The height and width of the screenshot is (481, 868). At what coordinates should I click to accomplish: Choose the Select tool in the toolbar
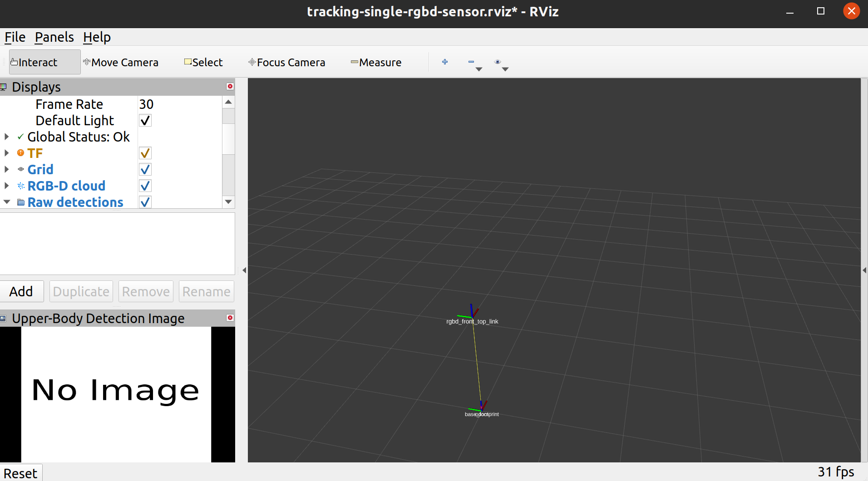[203, 62]
